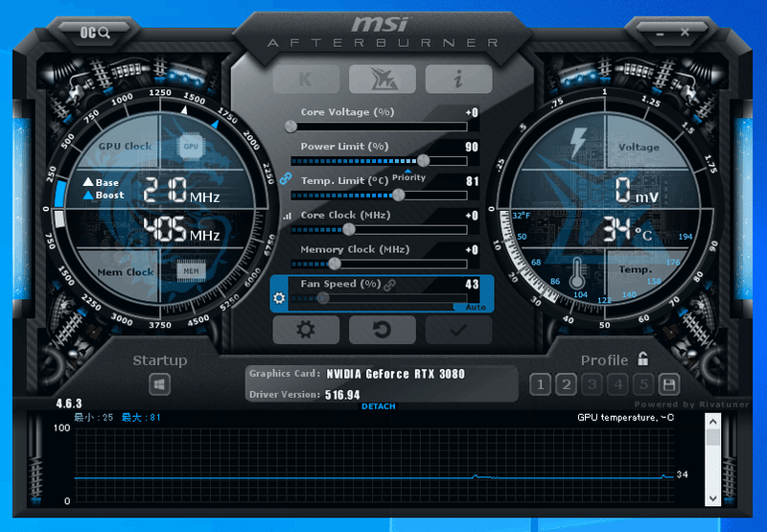Select profile slot 2
Image resolution: width=767 pixels, height=532 pixels.
point(567,384)
